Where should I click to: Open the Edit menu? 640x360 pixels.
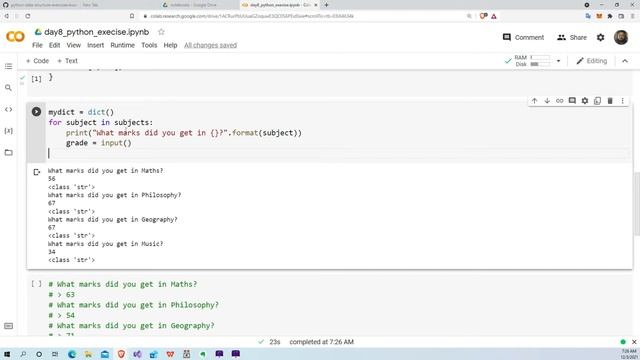click(54, 45)
